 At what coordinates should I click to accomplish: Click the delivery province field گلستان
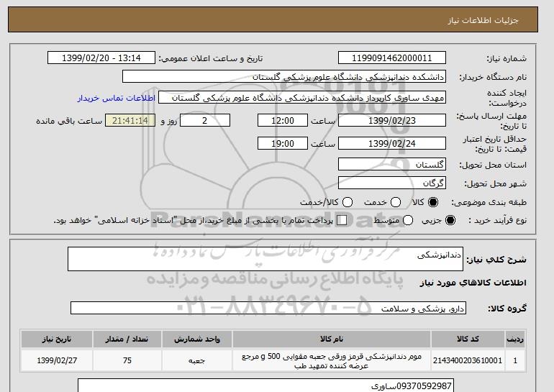[392, 164]
